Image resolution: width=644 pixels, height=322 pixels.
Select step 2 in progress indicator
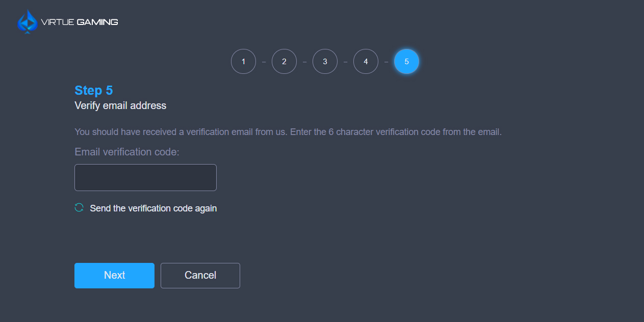pyautogui.click(x=284, y=62)
